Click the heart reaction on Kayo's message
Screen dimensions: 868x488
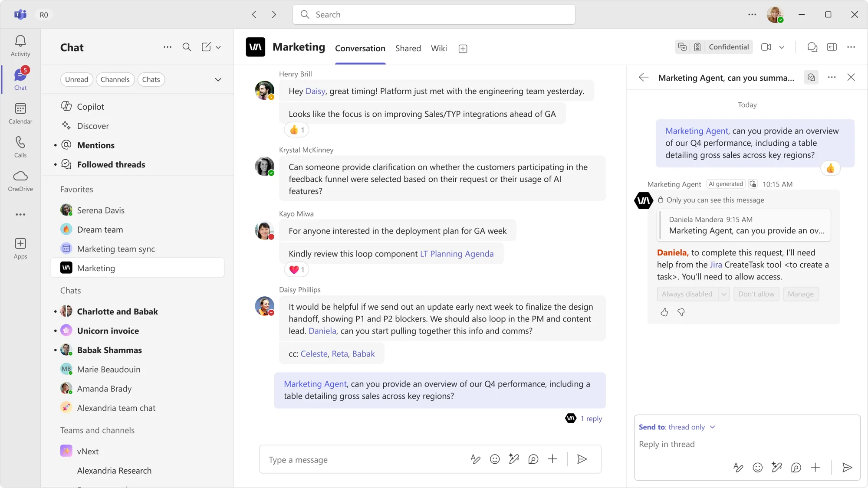pos(297,269)
